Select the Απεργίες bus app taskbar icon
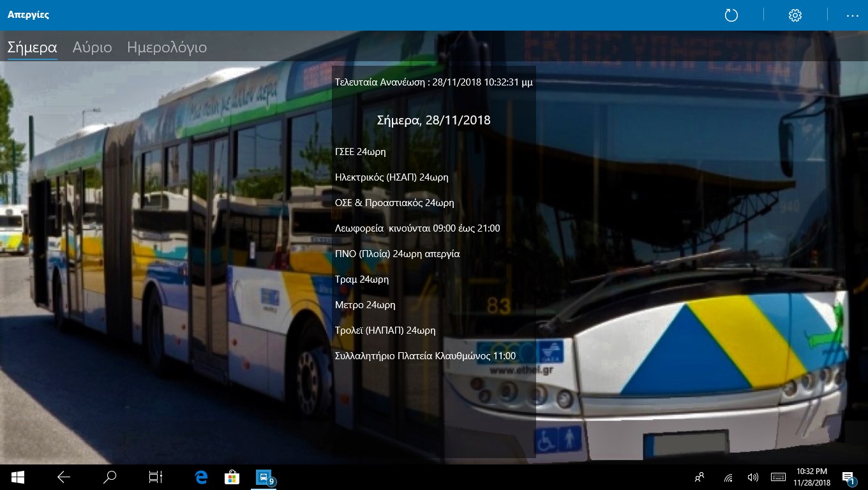The image size is (868, 490). point(263,477)
